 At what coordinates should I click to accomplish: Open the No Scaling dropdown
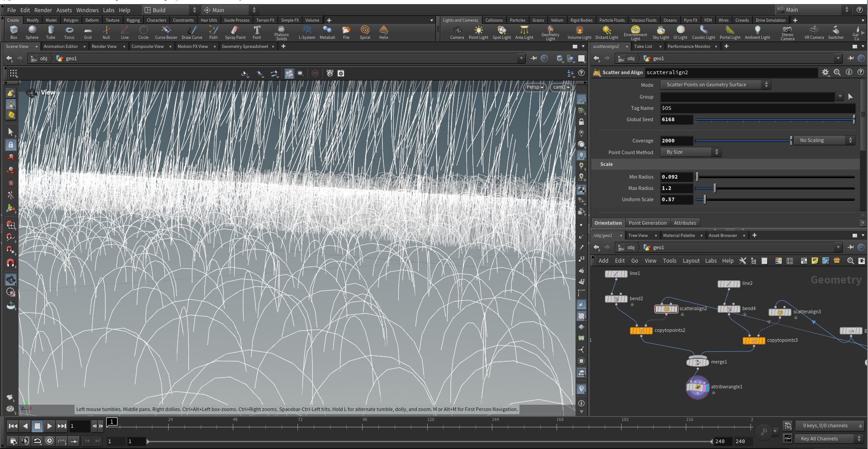(x=825, y=140)
